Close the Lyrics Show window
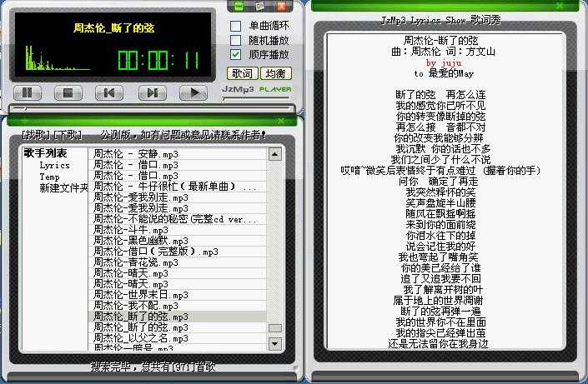This screenshot has width=588, height=384. [560, 6]
